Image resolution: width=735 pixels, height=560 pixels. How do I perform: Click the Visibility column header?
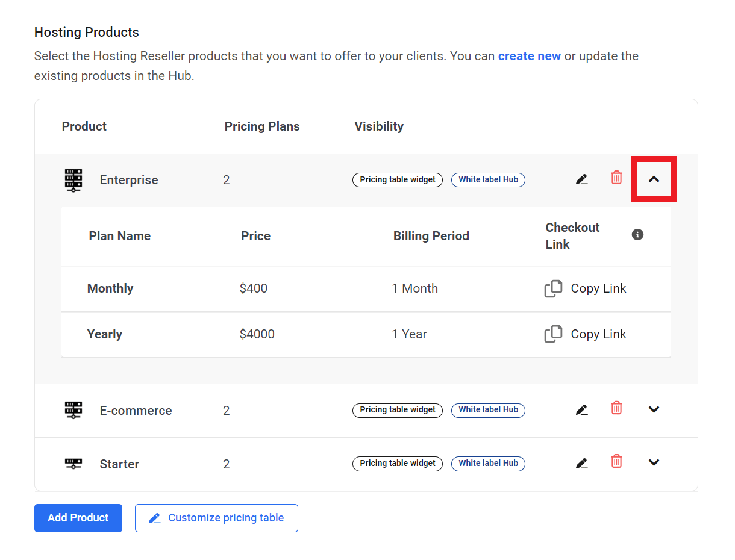(379, 126)
